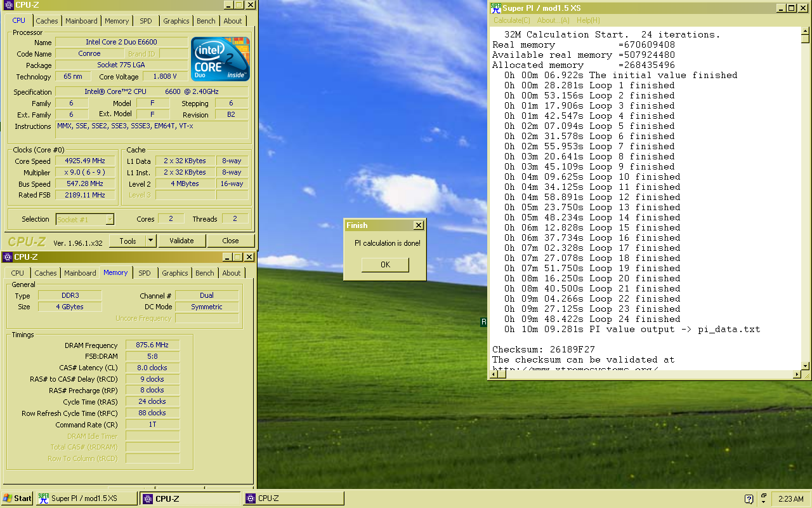The image size is (812, 508).
Task: Open Memory tab in top CPU-Z window
Action: (x=117, y=21)
